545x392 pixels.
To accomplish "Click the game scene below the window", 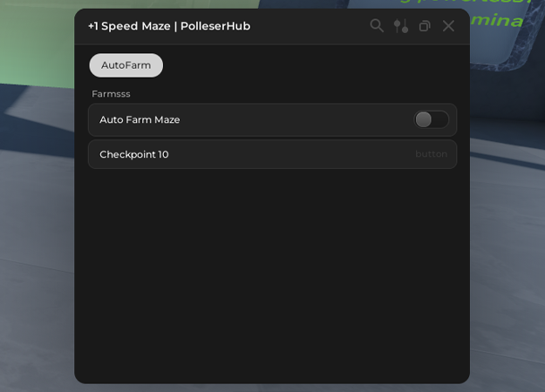I will point(272,388).
